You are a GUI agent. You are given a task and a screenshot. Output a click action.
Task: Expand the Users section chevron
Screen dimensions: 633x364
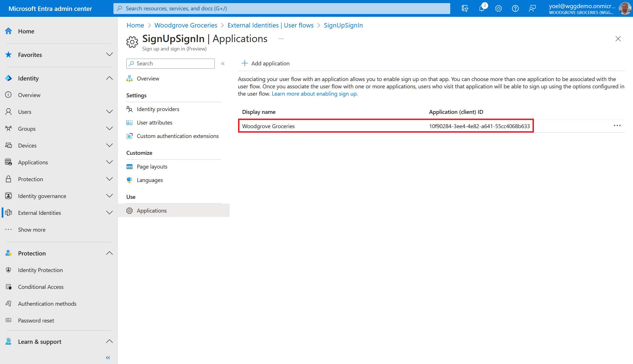coord(109,112)
